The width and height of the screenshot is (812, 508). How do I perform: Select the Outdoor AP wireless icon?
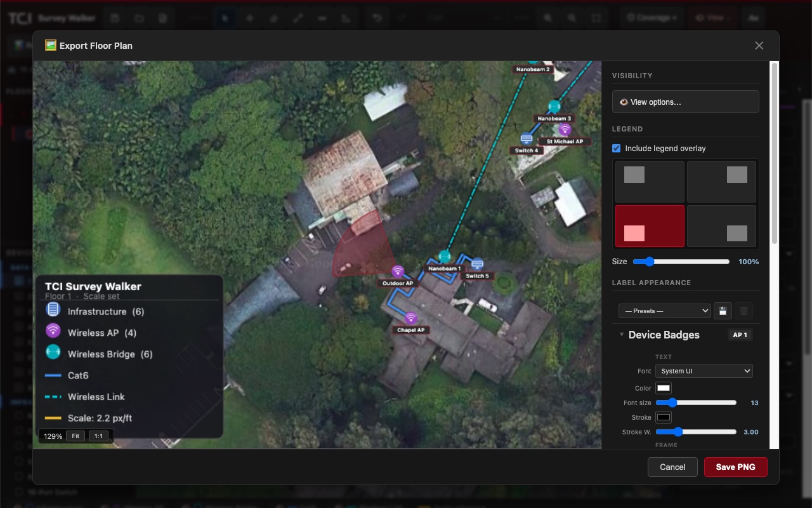398,272
